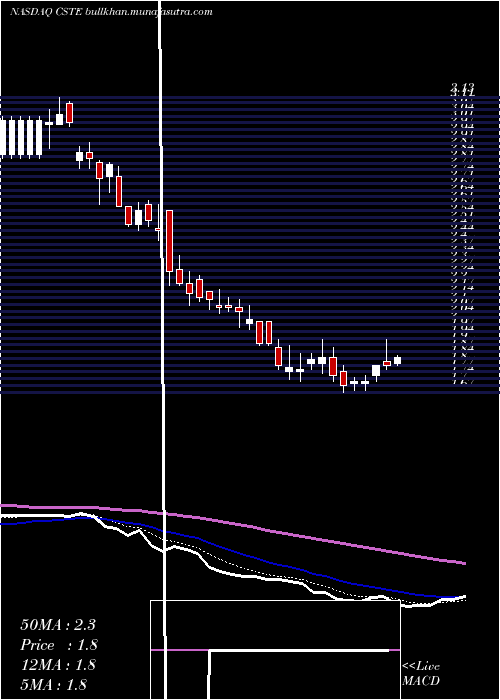
Task: Click the 3.43 top price label
Action: [x=462, y=87]
